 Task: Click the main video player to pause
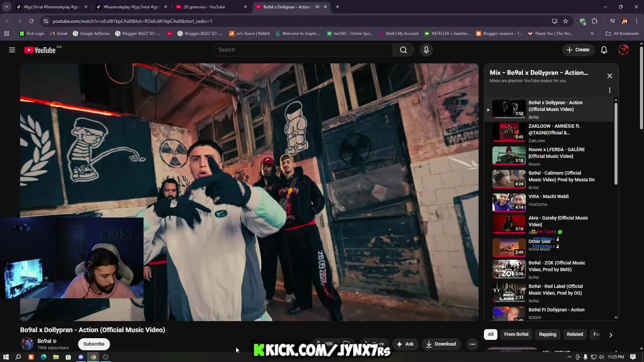click(249, 192)
